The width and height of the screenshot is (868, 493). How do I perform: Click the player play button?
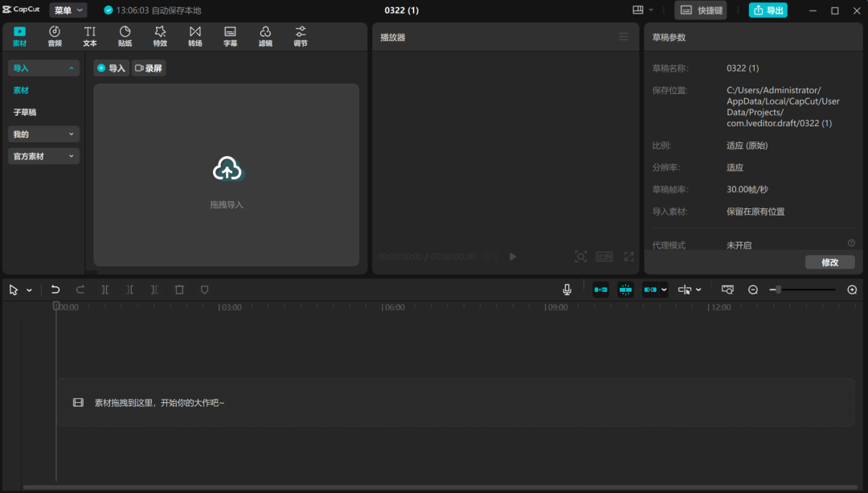[x=513, y=257]
